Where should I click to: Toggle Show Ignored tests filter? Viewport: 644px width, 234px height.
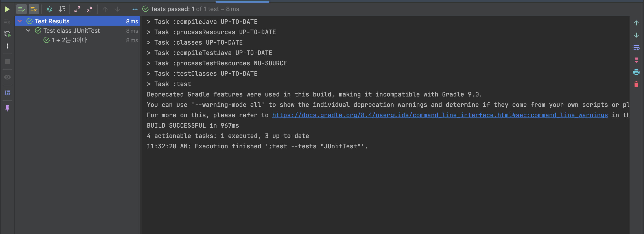tap(34, 9)
